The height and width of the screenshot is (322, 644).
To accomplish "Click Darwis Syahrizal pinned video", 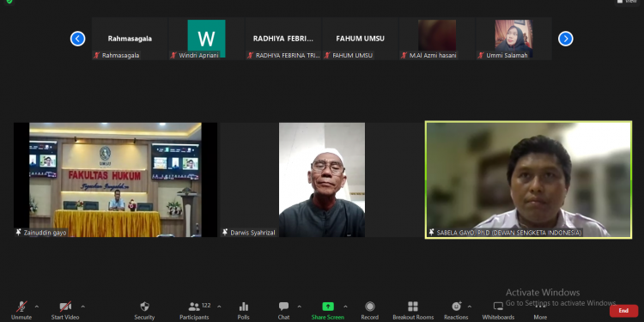I will [x=322, y=180].
